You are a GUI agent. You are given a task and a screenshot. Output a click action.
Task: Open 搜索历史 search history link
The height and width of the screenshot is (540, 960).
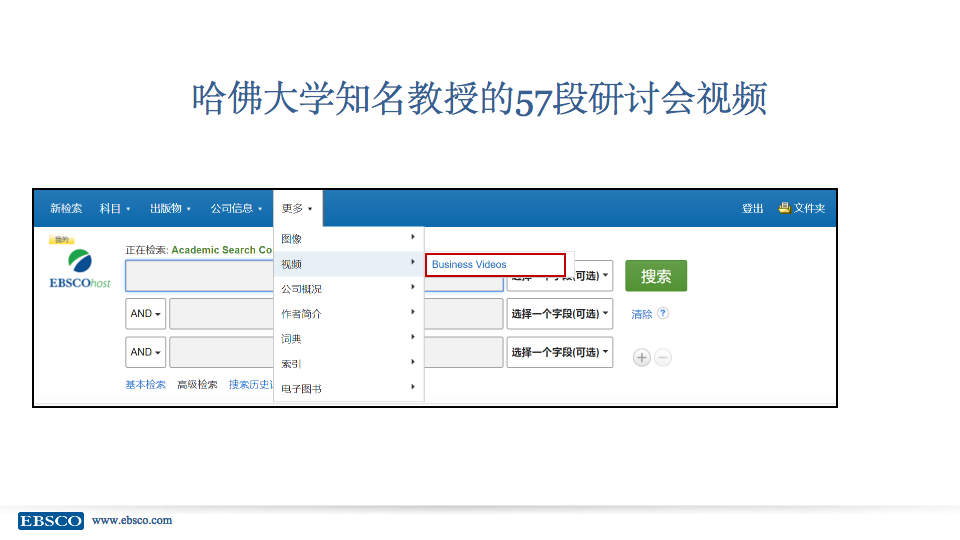point(251,384)
